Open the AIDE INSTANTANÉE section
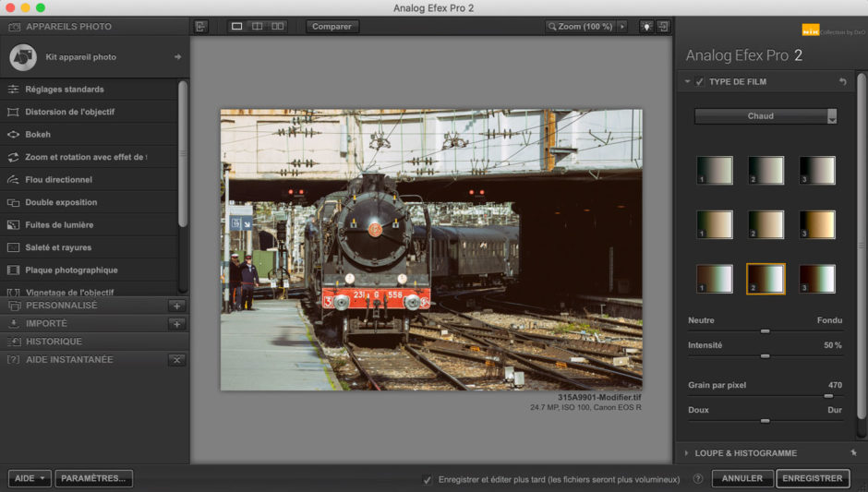Screen dimensions: 868x492 click(69, 360)
